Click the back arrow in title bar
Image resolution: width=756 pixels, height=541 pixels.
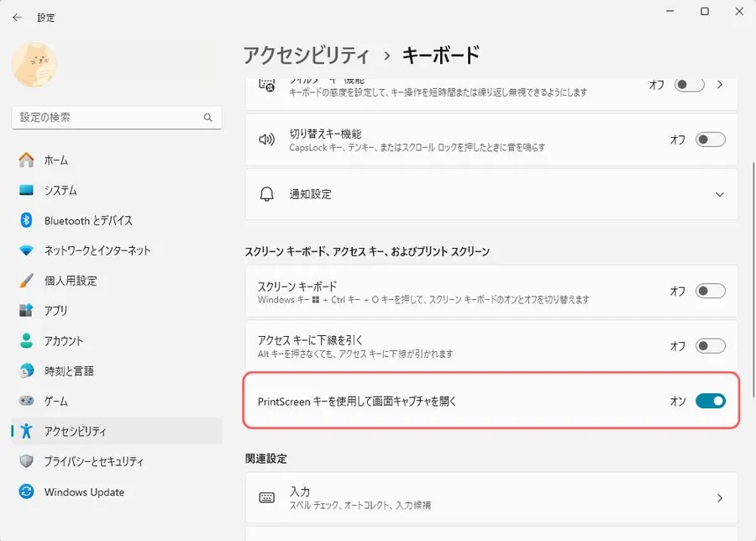point(17,17)
